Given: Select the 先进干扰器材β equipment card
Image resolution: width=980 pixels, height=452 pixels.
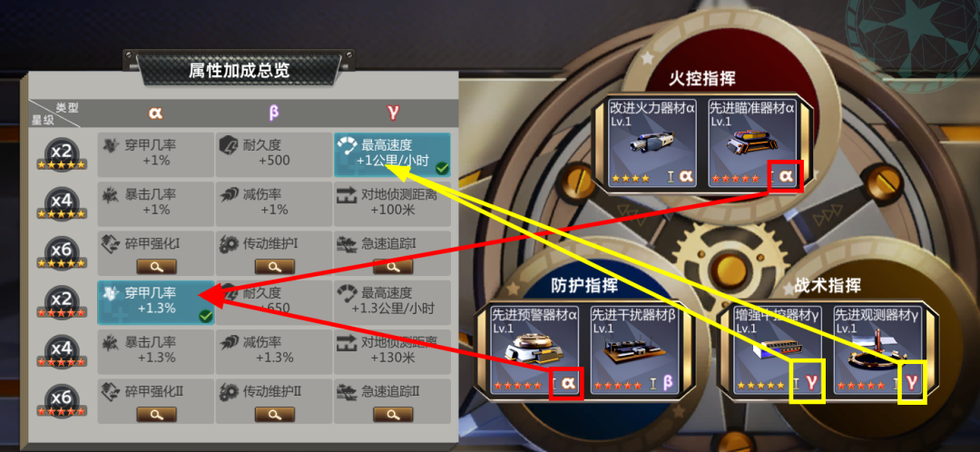Looking at the screenshot, I should pos(633,349).
